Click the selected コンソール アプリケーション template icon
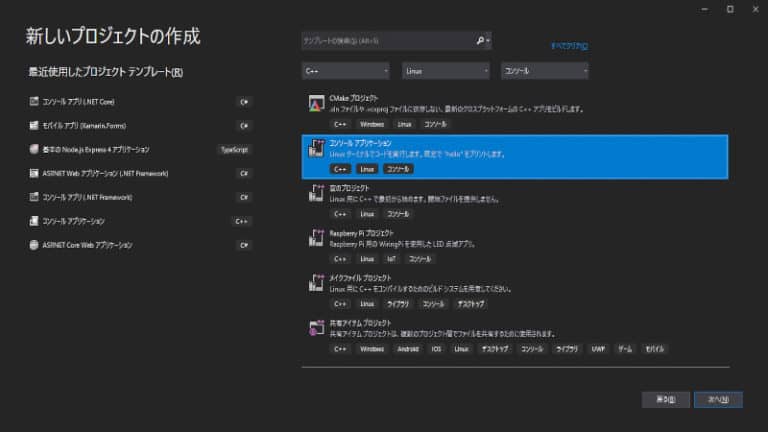The image size is (768, 432). point(316,148)
